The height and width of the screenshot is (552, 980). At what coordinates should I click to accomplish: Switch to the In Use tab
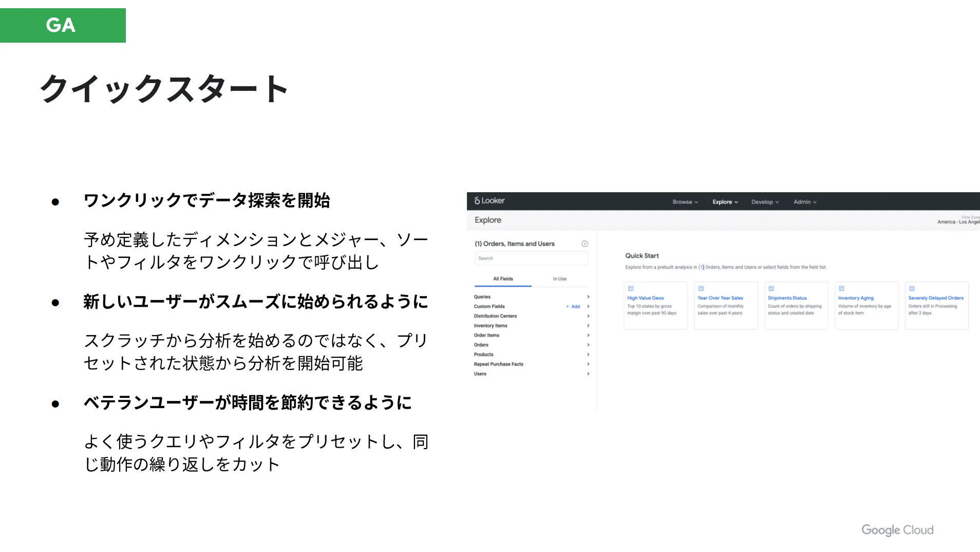pyautogui.click(x=559, y=279)
